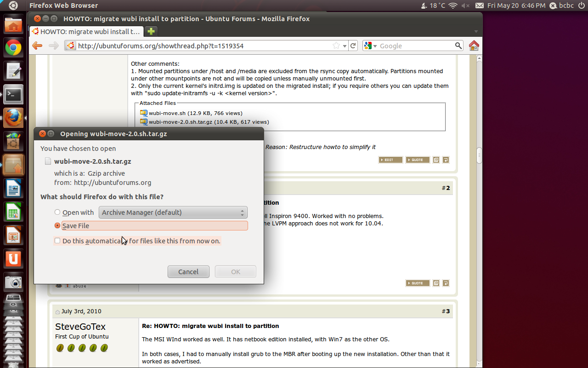Click the Firefox forward arrow
Screen dimensions: 588x368
pyautogui.click(x=53, y=46)
